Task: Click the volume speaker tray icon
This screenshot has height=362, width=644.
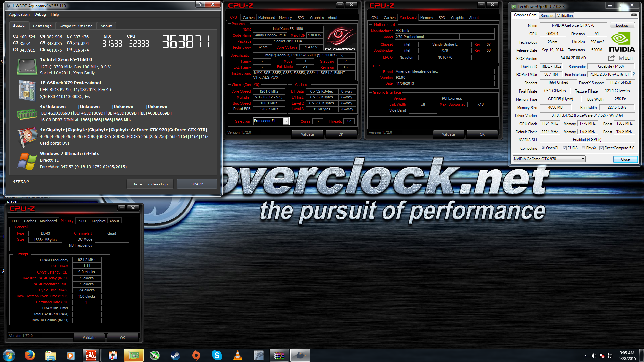Action: tap(594, 355)
